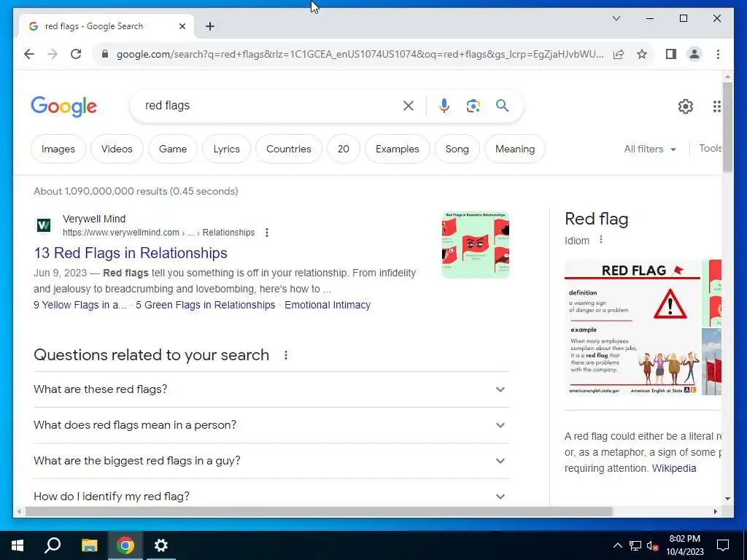The height and width of the screenshot is (560, 747).
Task: Open Chrome side panel
Action: click(671, 54)
